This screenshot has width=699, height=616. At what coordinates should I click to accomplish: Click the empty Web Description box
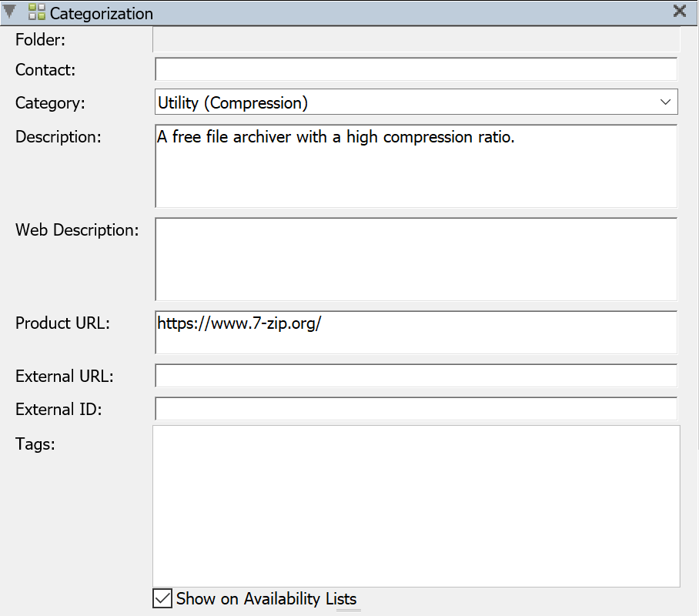point(416,259)
